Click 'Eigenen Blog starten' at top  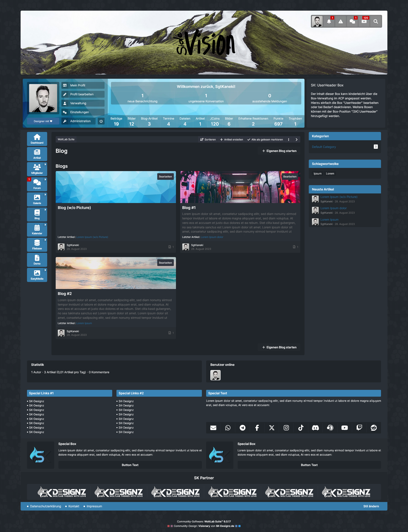[x=279, y=151]
